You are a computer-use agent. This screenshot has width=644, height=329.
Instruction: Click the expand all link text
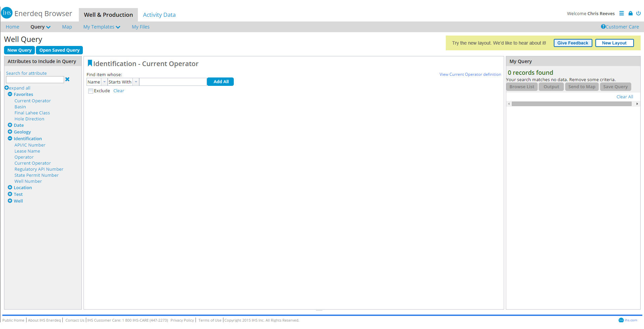[19, 88]
